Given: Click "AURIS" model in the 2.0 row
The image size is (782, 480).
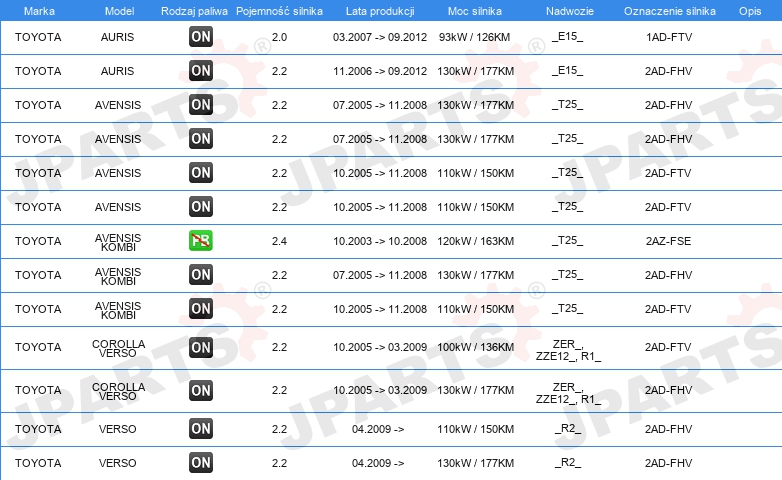Looking at the screenshot, I should pos(117,37).
